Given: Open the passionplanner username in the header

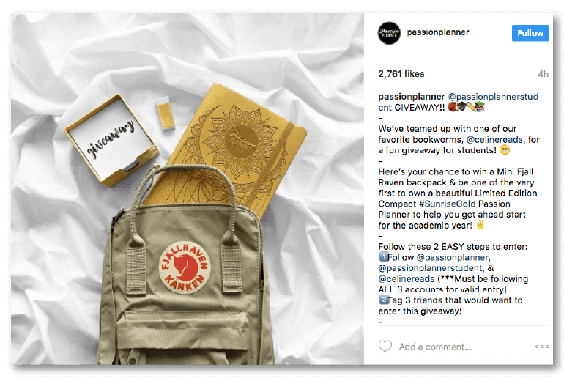Looking at the screenshot, I should 438,32.
